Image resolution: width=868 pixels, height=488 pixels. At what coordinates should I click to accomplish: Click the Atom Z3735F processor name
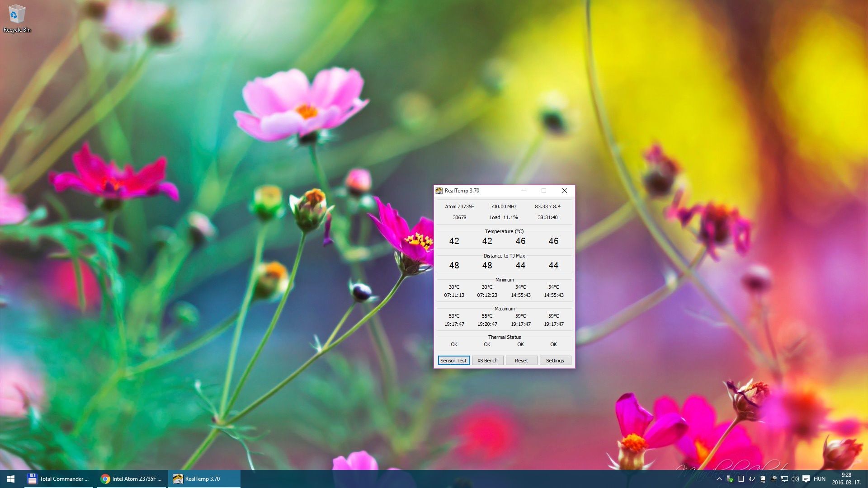point(459,206)
